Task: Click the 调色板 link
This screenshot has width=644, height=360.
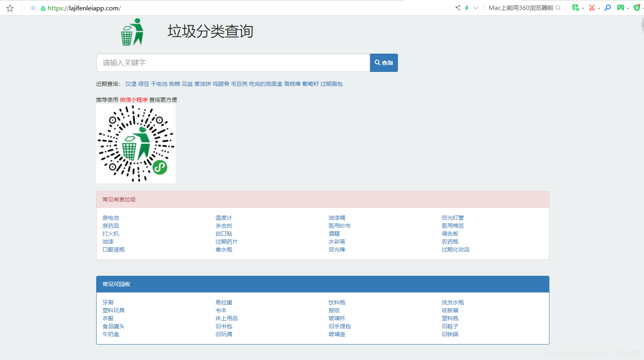Action: (x=450, y=234)
